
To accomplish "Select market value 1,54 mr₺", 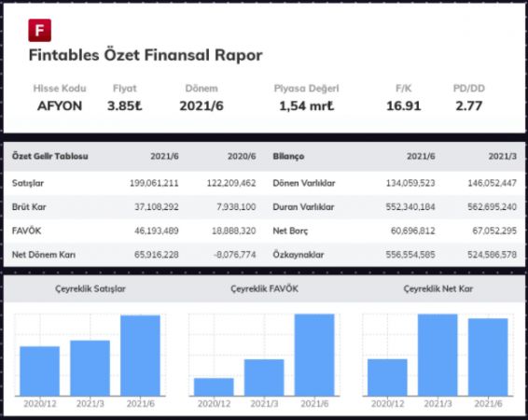I will click(306, 106).
